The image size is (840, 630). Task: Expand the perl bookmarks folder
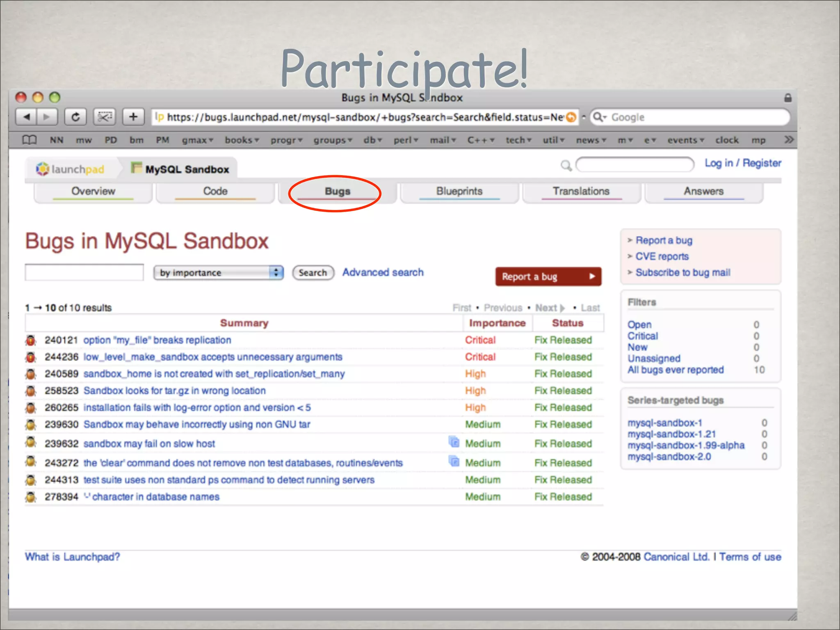pyautogui.click(x=406, y=140)
